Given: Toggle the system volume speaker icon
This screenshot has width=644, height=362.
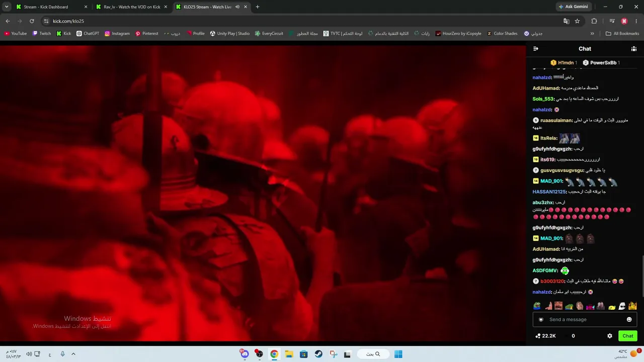Looking at the screenshot, I should 29,354.
